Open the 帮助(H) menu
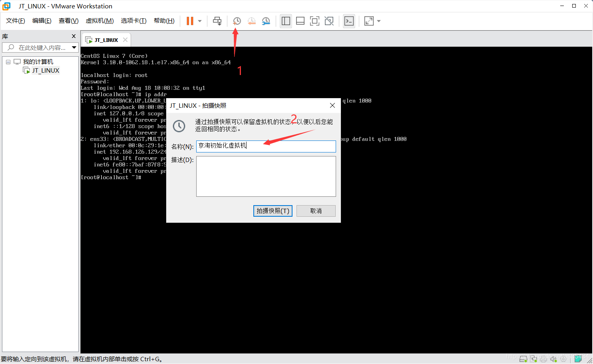Image resolution: width=593 pixels, height=364 pixels. click(x=164, y=21)
